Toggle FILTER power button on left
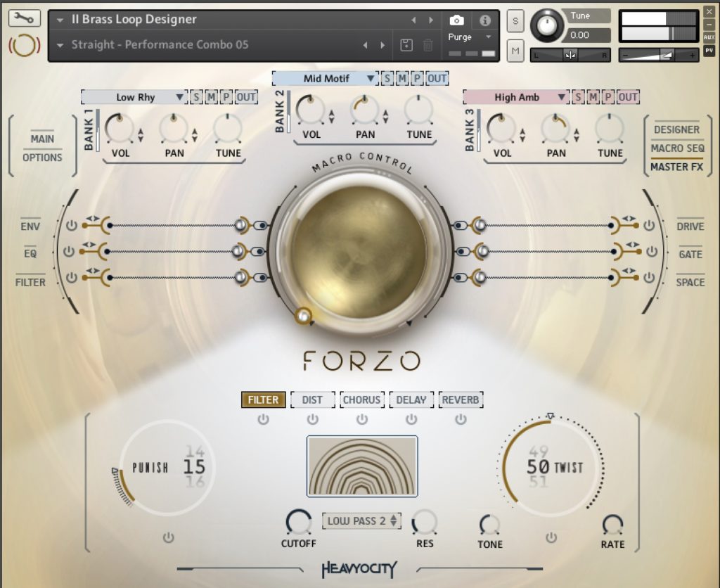 coord(72,277)
